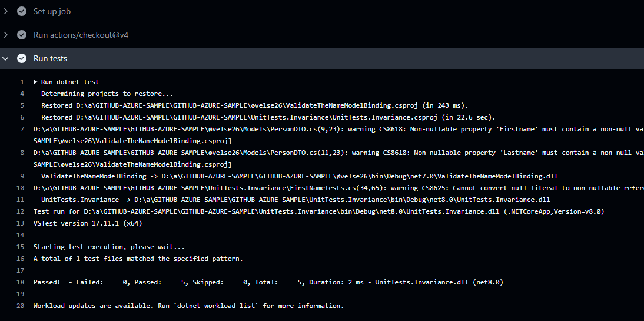Select the Run tests step header
The image size is (644, 321).
(322, 58)
